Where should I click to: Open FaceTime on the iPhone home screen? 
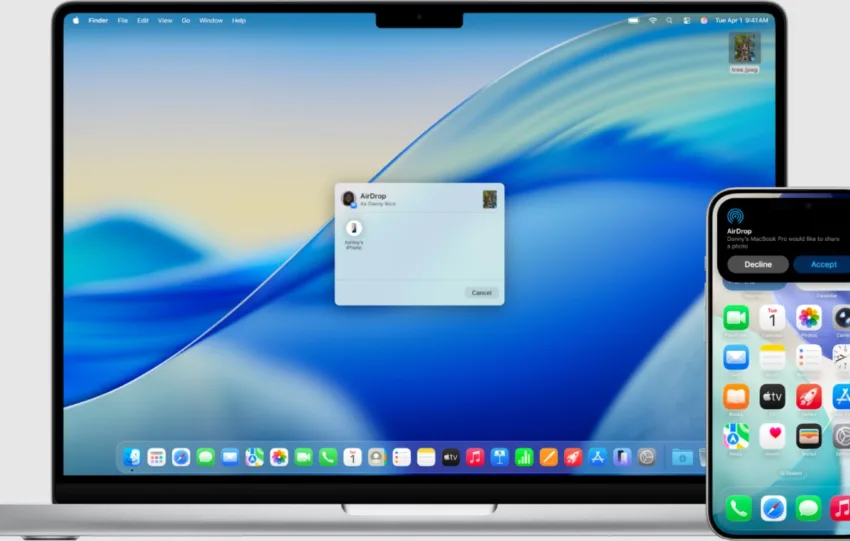pos(736,318)
